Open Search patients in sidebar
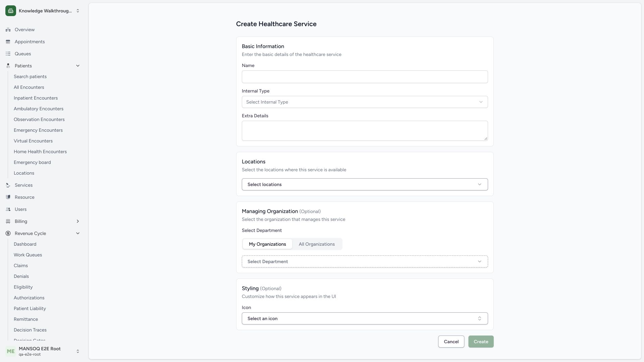644x362 pixels. [30, 76]
